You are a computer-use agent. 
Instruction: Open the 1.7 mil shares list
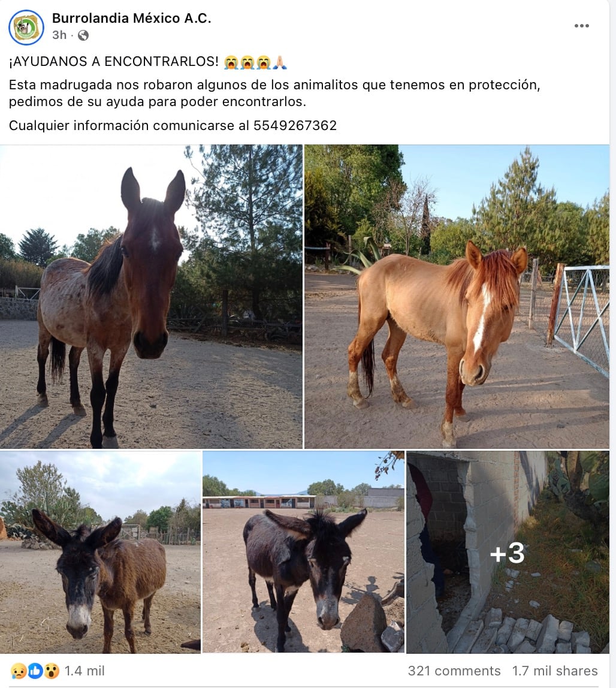pos(555,671)
